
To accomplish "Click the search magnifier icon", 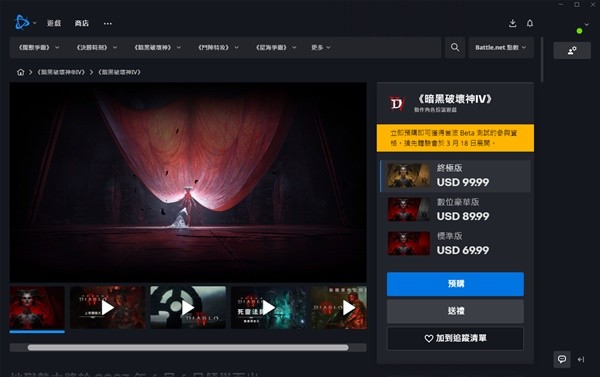I will click(x=455, y=47).
